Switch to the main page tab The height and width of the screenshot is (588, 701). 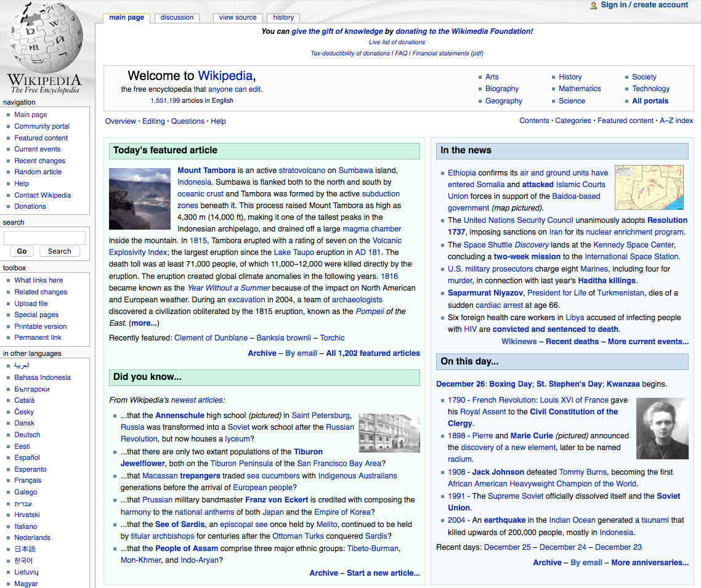point(126,17)
